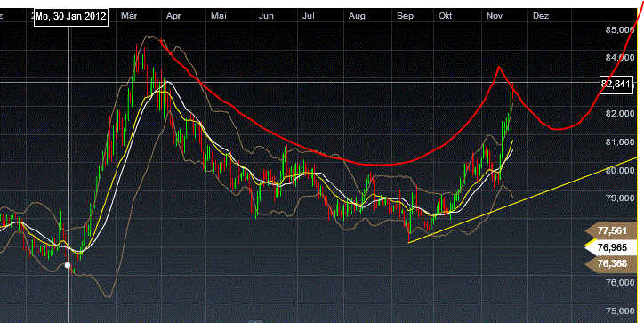
Task: Click the Mär month label
Action: point(129,16)
